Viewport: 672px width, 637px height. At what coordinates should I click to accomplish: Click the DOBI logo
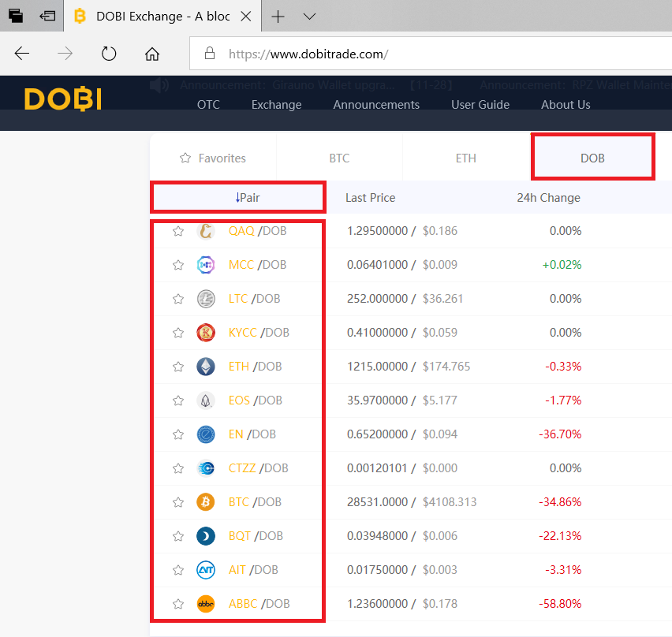click(x=63, y=99)
